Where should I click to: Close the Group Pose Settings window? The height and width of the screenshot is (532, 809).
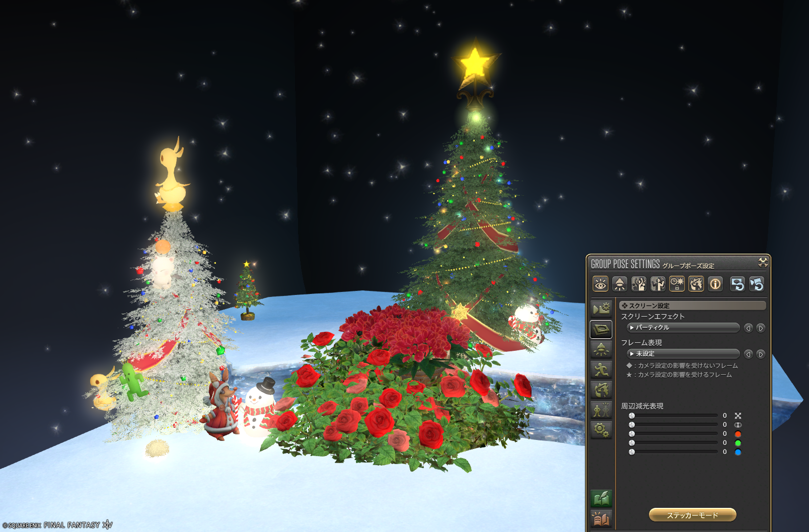[763, 262]
